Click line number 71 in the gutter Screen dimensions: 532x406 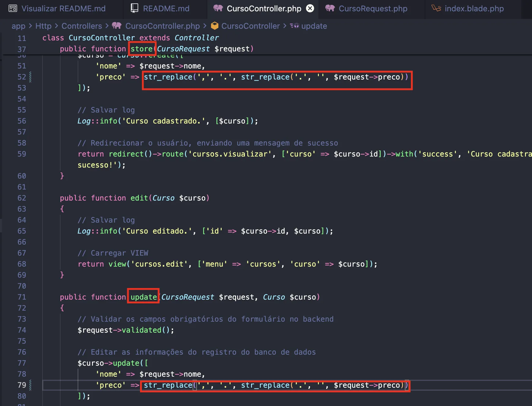(x=22, y=297)
